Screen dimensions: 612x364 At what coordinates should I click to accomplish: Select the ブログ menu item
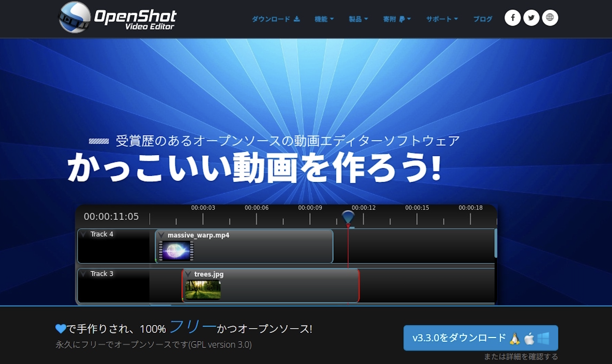tap(483, 19)
